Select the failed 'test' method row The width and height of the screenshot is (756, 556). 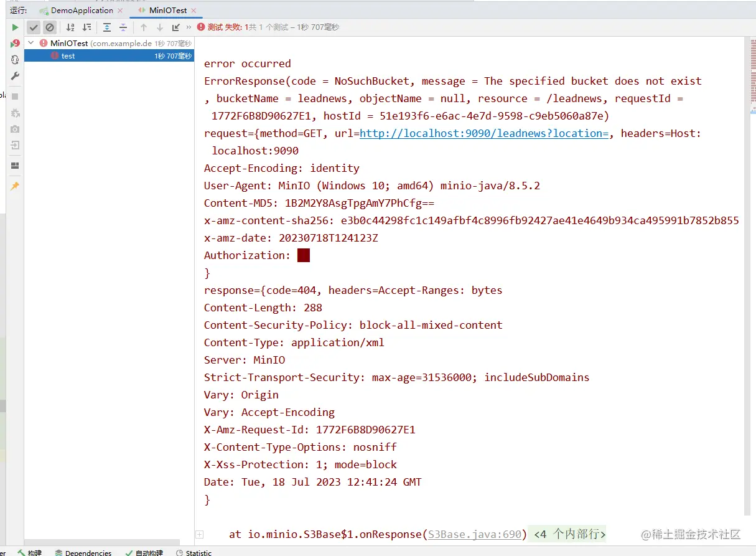click(109, 55)
